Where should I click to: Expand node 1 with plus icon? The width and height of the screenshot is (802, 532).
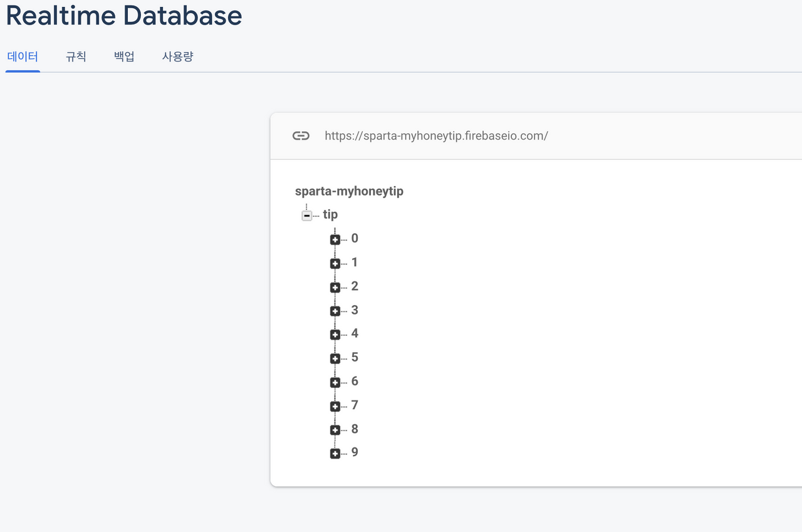point(335,263)
